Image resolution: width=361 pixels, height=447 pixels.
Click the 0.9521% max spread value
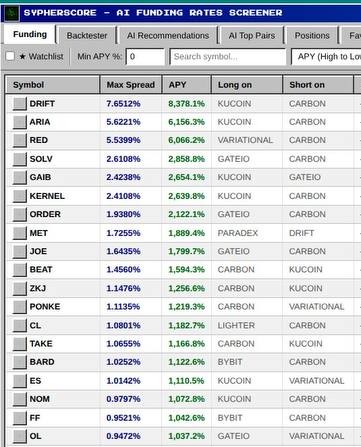coord(123,418)
